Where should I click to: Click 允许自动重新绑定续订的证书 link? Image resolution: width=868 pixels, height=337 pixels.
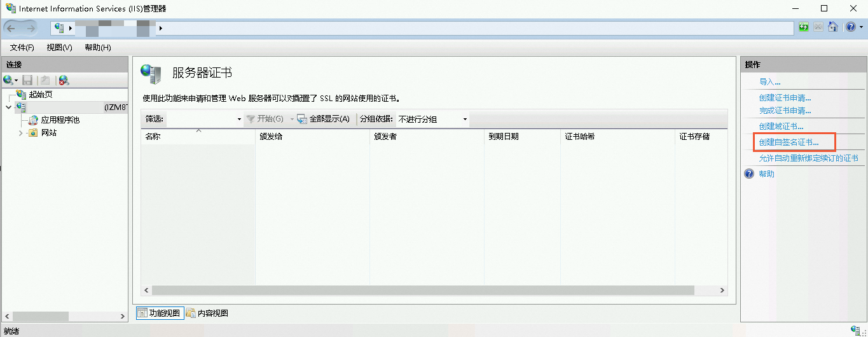[x=808, y=158]
